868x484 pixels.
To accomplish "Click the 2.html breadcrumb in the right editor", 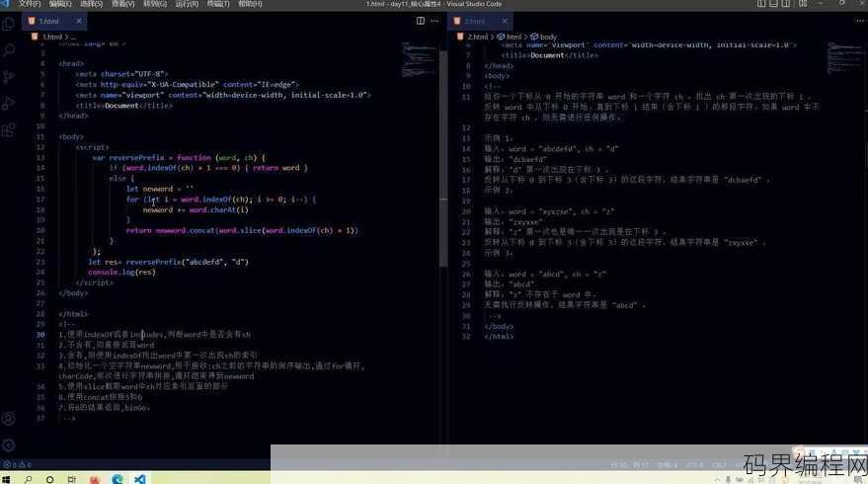I will [x=478, y=37].
